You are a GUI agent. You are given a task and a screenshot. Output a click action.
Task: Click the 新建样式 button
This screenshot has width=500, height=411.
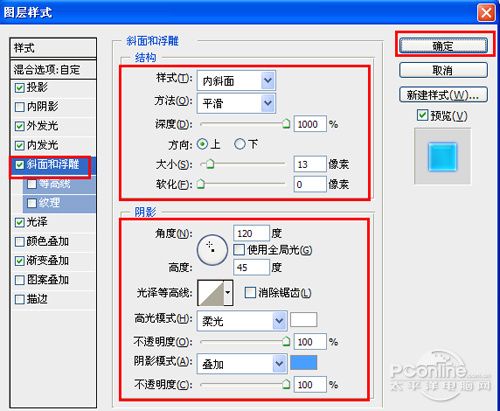click(x=443, y=95)
